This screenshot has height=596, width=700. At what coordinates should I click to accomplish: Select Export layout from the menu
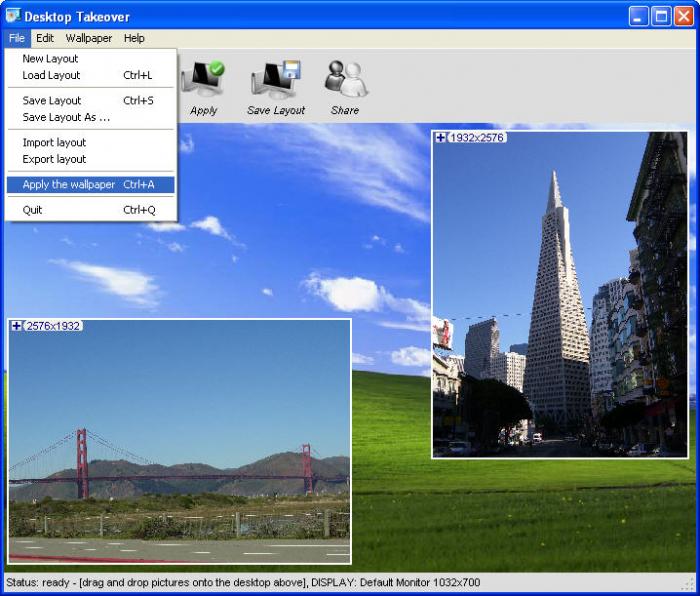click(54, 159)
